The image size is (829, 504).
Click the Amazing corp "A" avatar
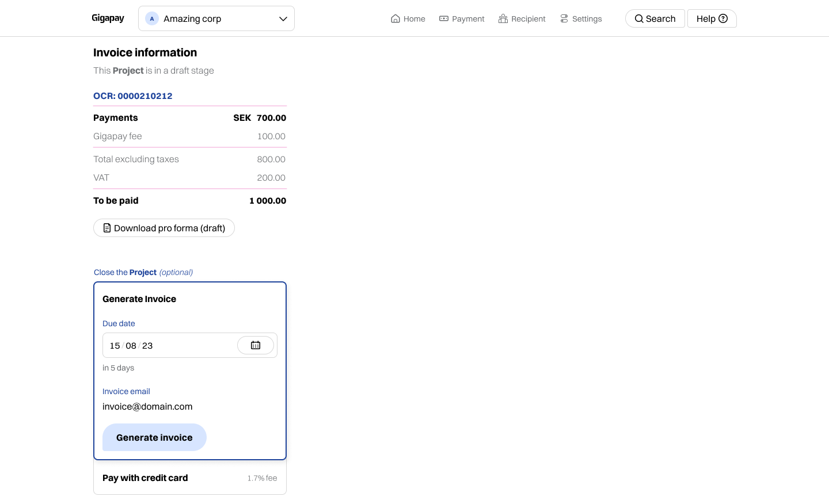(x=152, y=18)
